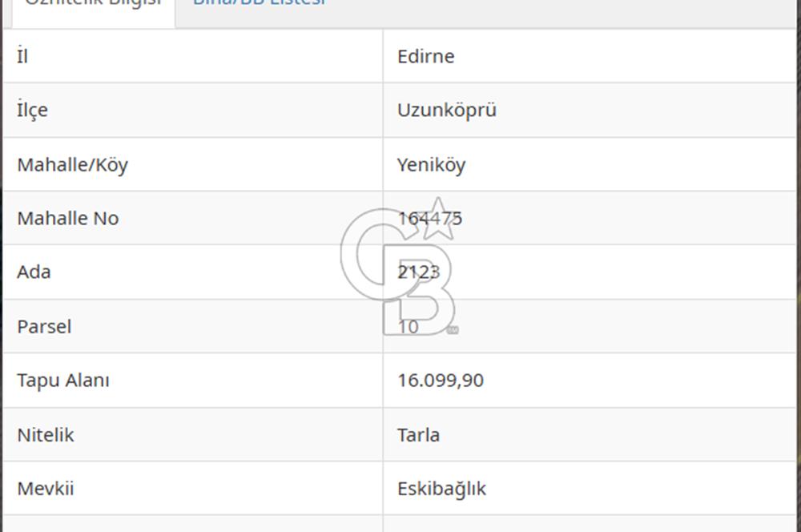
Task: Select the 2123 block number value
Action: (417, 272)
